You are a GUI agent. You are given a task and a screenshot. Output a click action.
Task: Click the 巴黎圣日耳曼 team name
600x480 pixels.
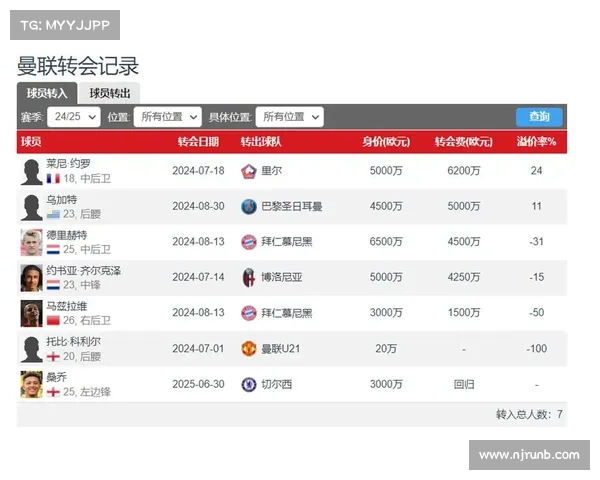tap(292, 206)
